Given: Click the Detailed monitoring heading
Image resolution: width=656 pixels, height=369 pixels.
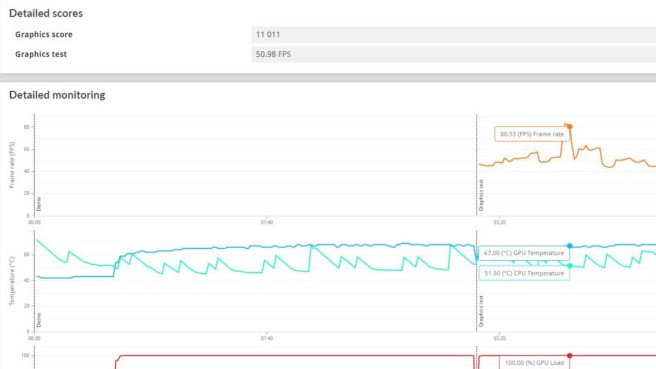Looking at the screenshot, I should click(57, 95).
